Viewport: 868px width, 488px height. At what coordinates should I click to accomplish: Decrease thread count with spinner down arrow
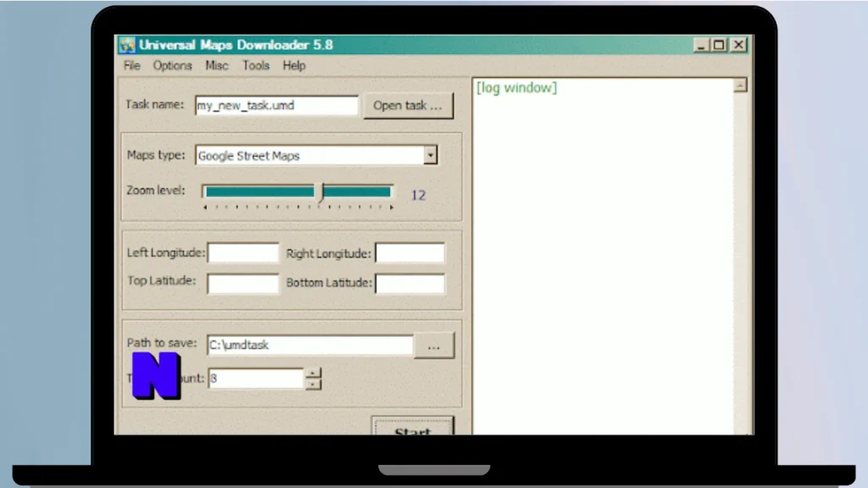coord(313,384)
